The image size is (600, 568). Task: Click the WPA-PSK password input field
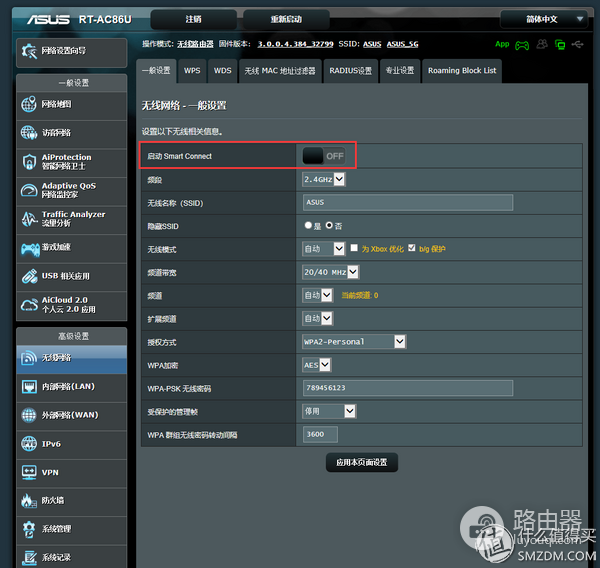coord(408,388)
